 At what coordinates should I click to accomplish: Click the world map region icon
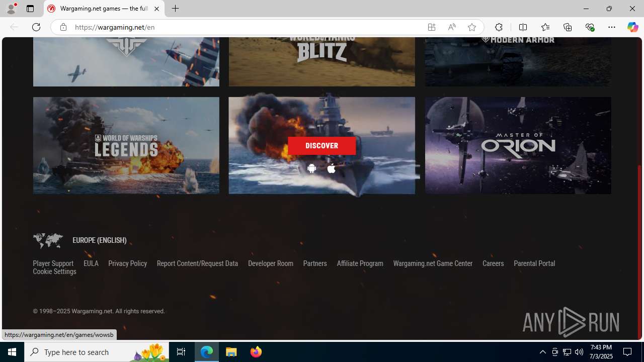coord(48,241)
